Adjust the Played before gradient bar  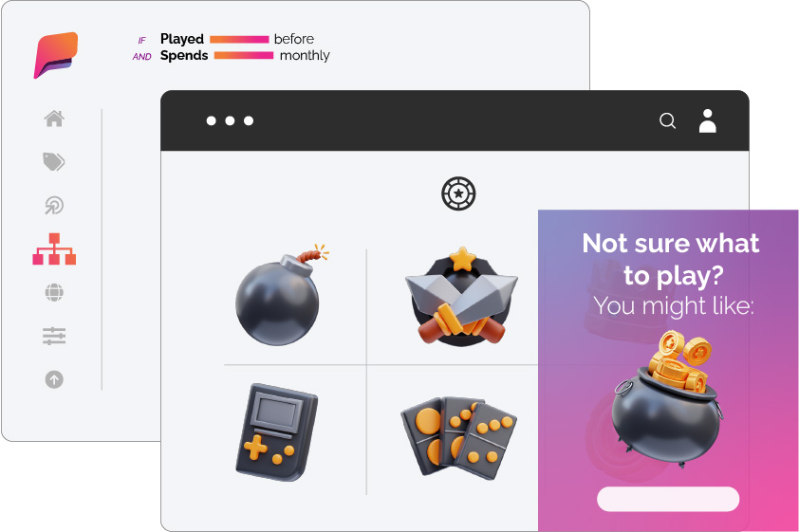coord(239,39)
